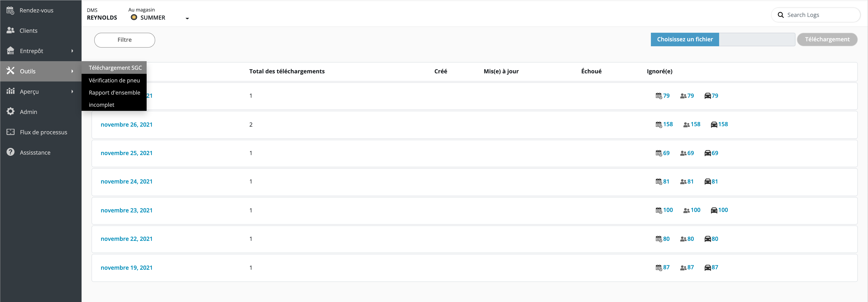The image size is (868, 302).
Task: Expand the Aperçu submenu arrow
Action: [72, 91]
